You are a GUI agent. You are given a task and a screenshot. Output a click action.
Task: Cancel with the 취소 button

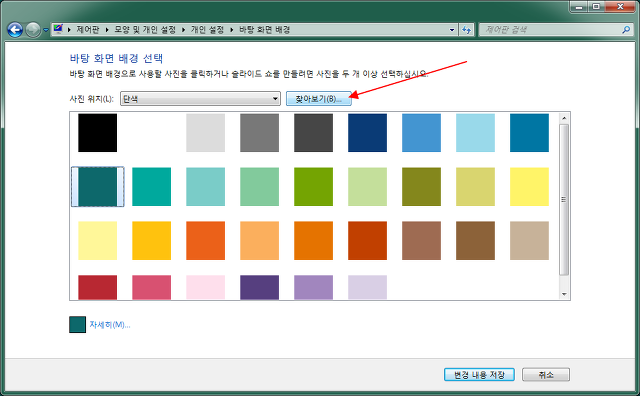click(546, 375)
